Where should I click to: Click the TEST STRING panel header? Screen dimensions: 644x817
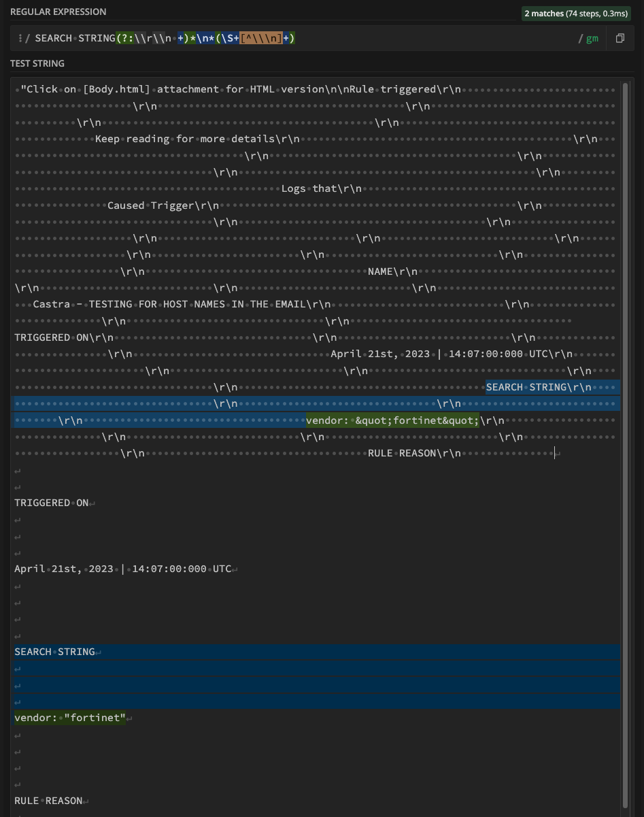tap(36, 63)
